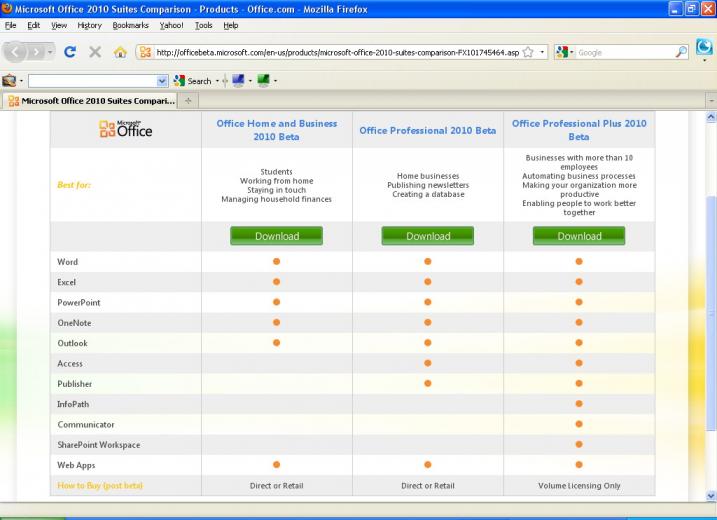Viewport: 717px width, 520px height.
Task: Click the SharePoint Workspace row label
Action: (x=99, y=445)
